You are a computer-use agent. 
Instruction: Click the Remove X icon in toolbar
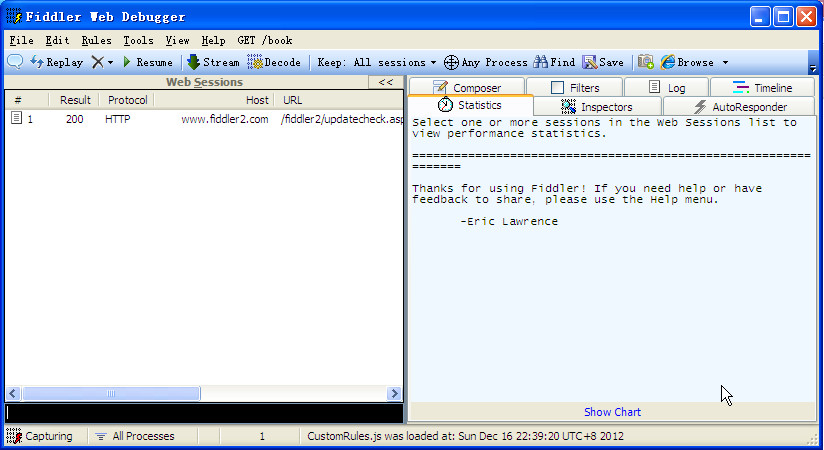coord(98,62)
